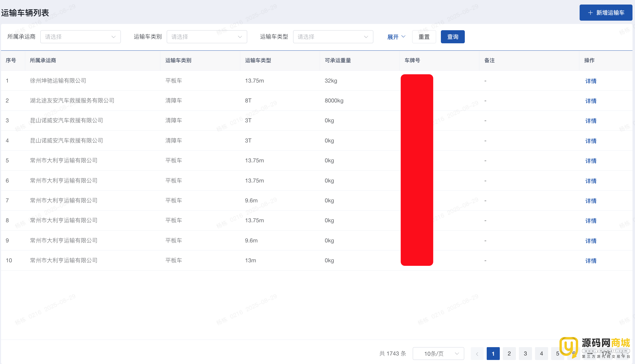Open 详情 for row 1 徐州坤驰运输

click(590, 81)
